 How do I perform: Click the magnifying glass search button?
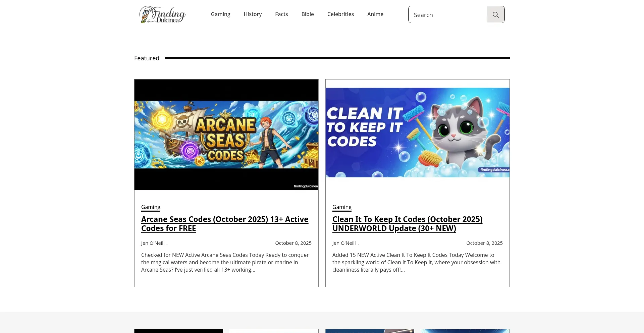[495, 14]
